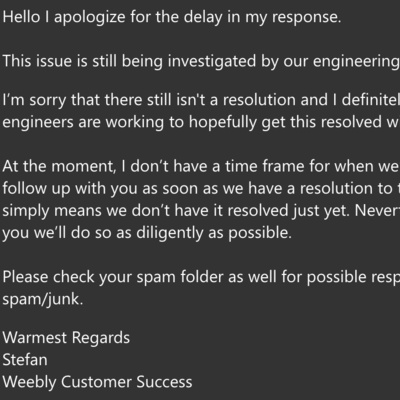The width and height of the screenshot is (400, 400).
Task: Click 'Weebly Customer Success' signature line
Action: pos(97,382)
